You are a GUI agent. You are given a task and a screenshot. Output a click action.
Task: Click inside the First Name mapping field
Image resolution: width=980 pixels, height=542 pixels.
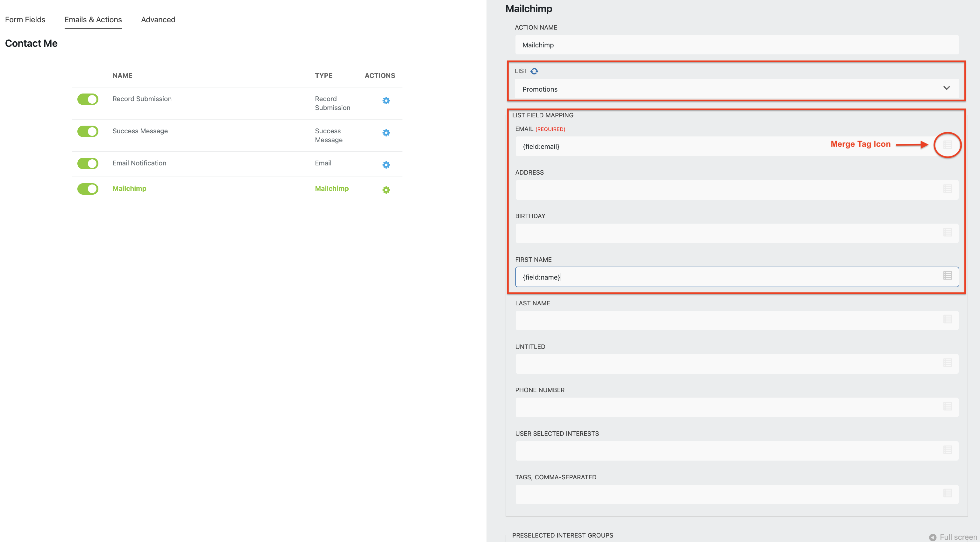tap(685, 277)
